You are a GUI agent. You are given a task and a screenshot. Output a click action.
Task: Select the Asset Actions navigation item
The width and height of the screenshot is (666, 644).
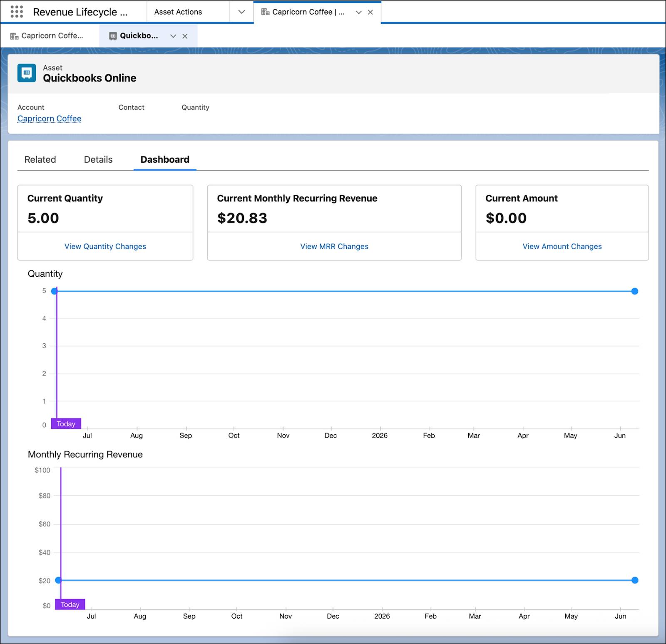178,12
